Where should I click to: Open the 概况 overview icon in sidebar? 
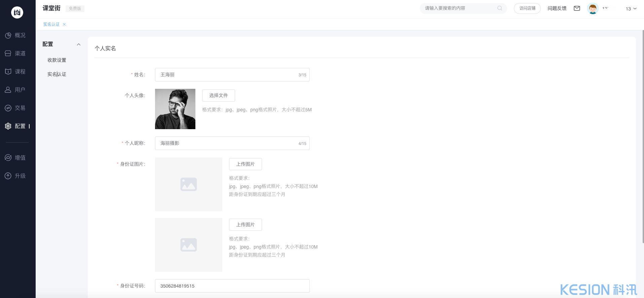pyautogui.click(x=8, y=35)
